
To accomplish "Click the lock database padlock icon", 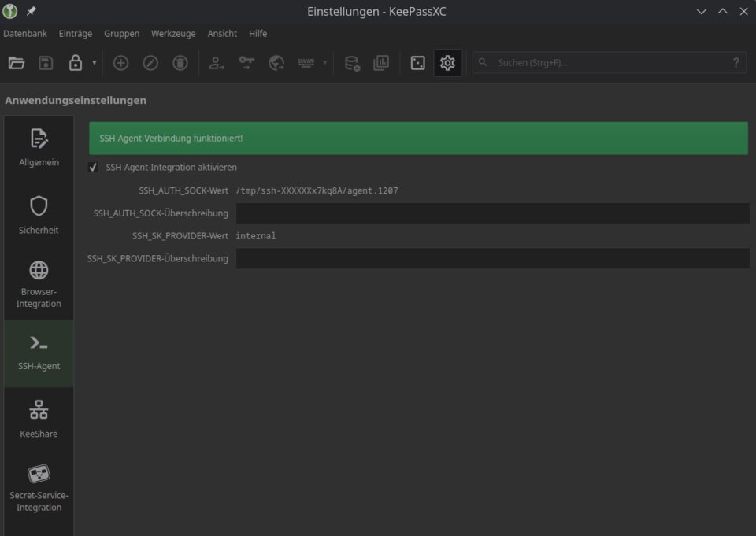I will (x=76, y=63).
